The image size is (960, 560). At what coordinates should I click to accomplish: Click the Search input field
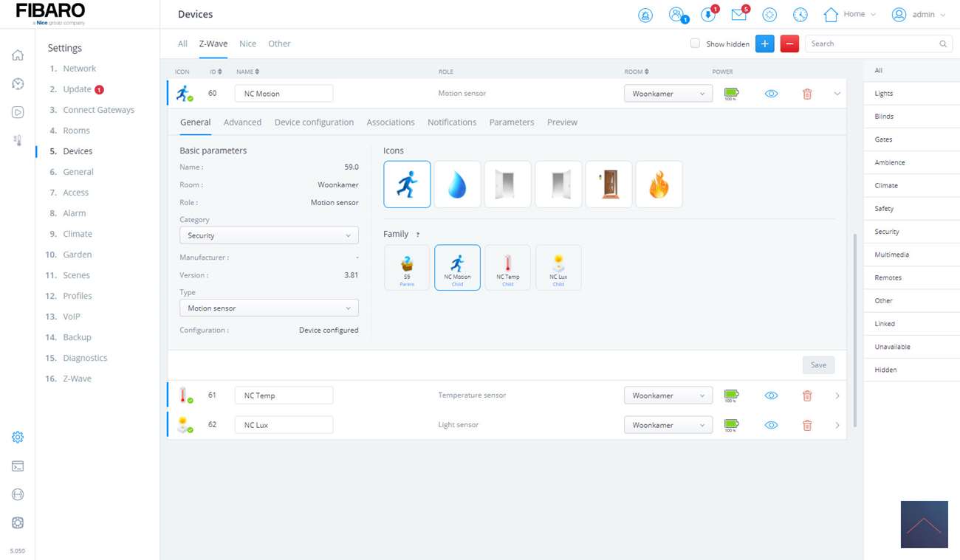click(x=871, y=44)
